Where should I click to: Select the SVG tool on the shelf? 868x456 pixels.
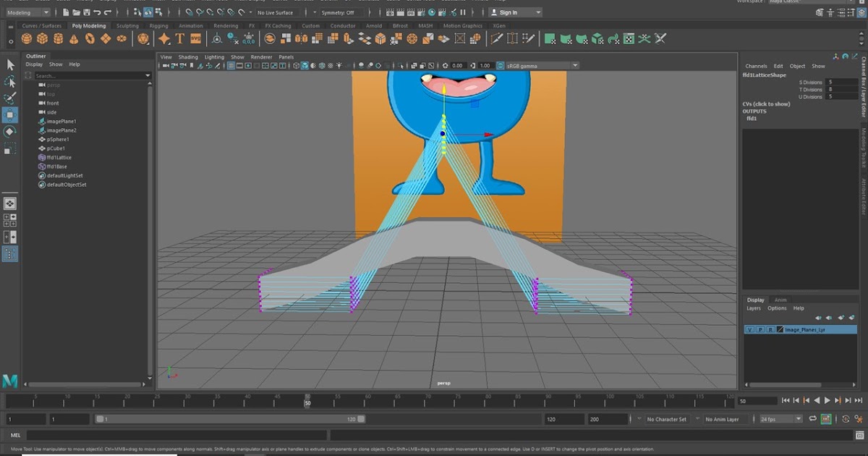click(195, 38)
